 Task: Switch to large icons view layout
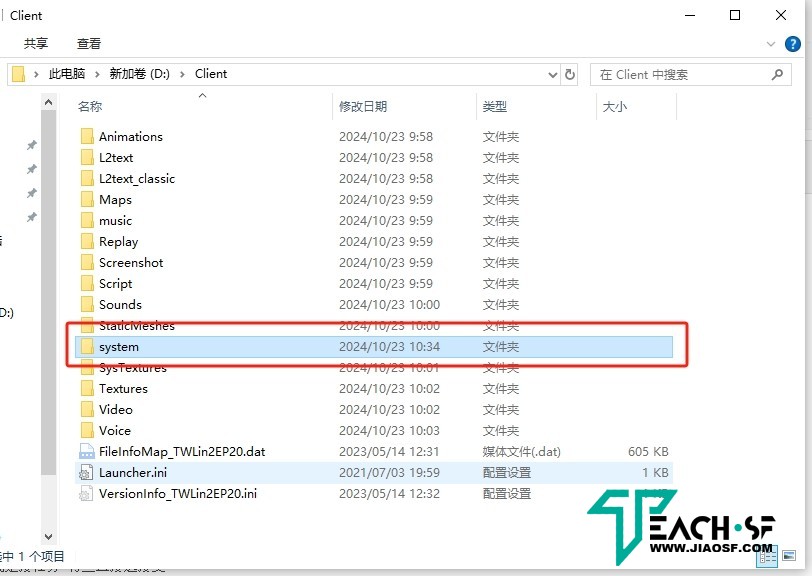789,556
